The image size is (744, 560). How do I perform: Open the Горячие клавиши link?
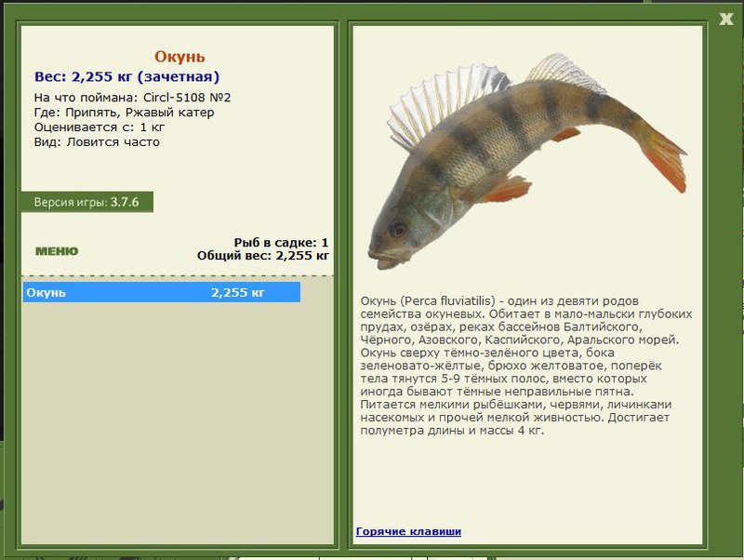point(408,531)
